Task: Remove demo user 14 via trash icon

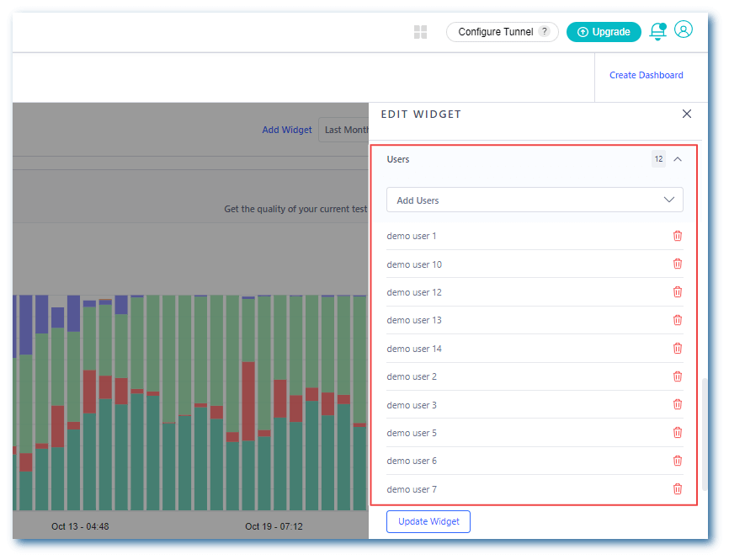Action: tap(678, 349)
